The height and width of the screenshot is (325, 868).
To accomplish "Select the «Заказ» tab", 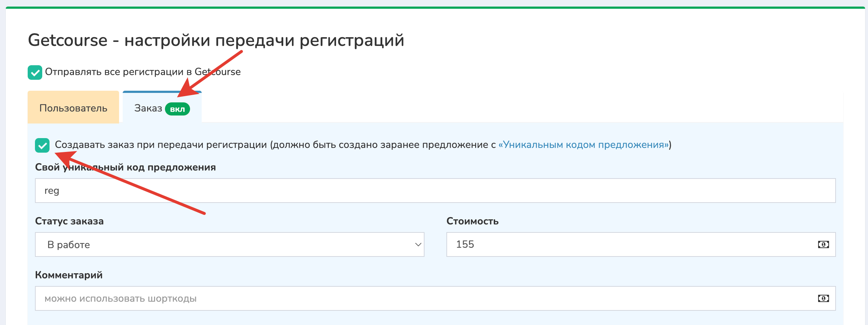I will coord(148,108).
